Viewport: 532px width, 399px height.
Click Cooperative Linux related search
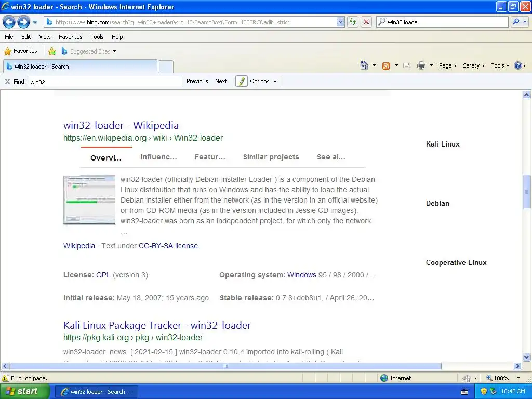click(x=456, y=262)
